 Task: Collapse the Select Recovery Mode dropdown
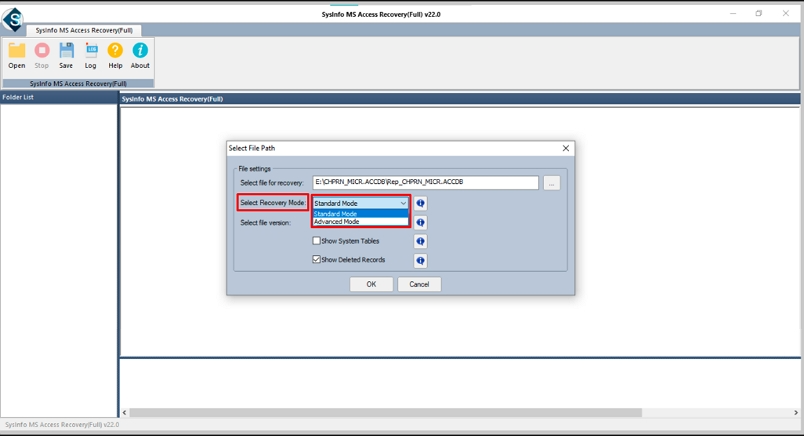pyautogui.click(x=403, y=203)
